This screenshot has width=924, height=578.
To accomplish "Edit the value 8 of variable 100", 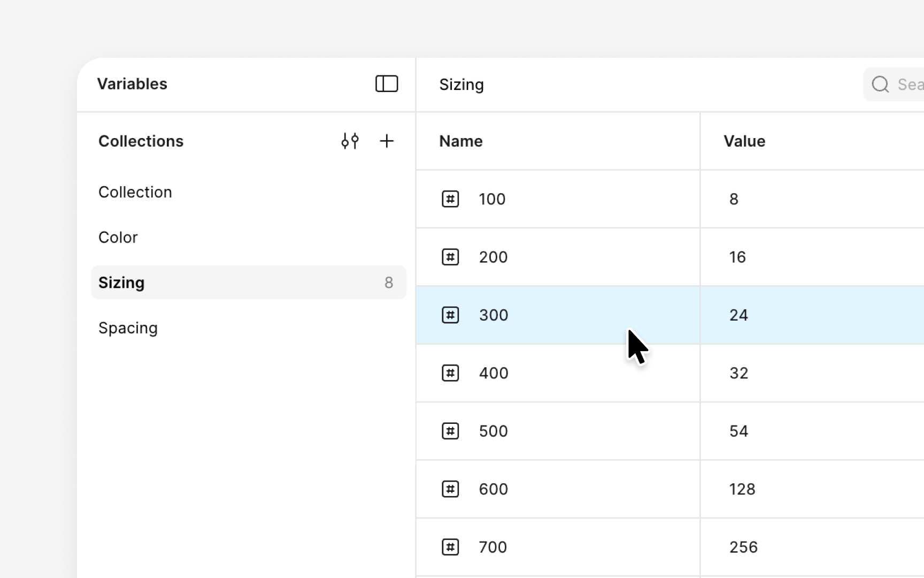I will (x=734, y=199).
